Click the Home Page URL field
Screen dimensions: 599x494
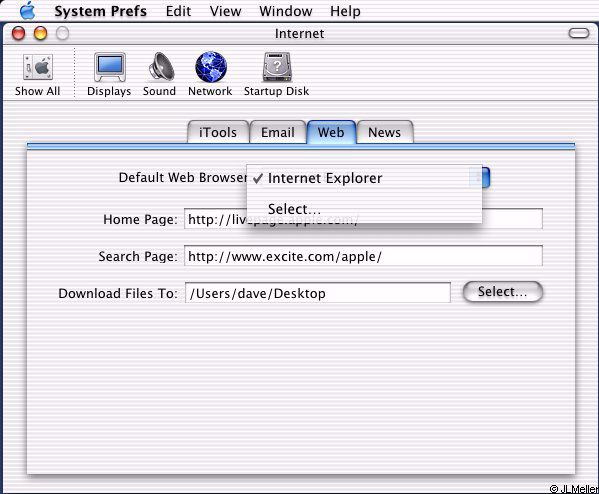pyautogui.click(x=363, y=219)
